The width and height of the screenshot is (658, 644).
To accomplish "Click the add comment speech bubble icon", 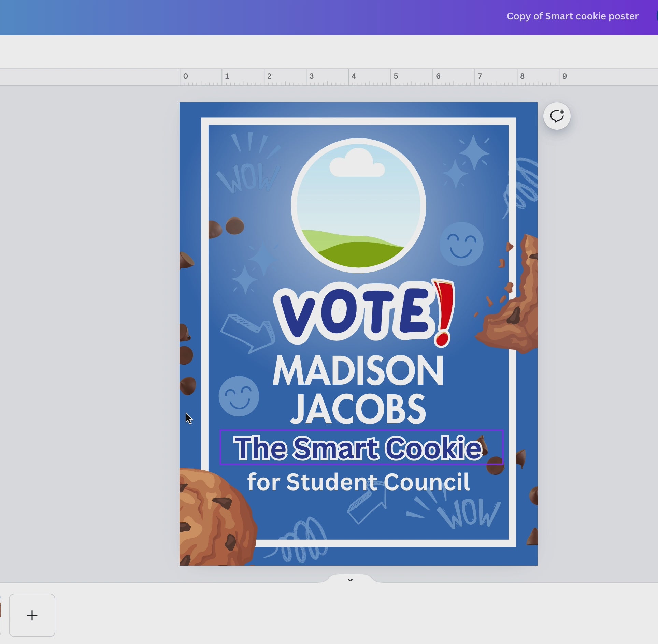I will 557,116.
